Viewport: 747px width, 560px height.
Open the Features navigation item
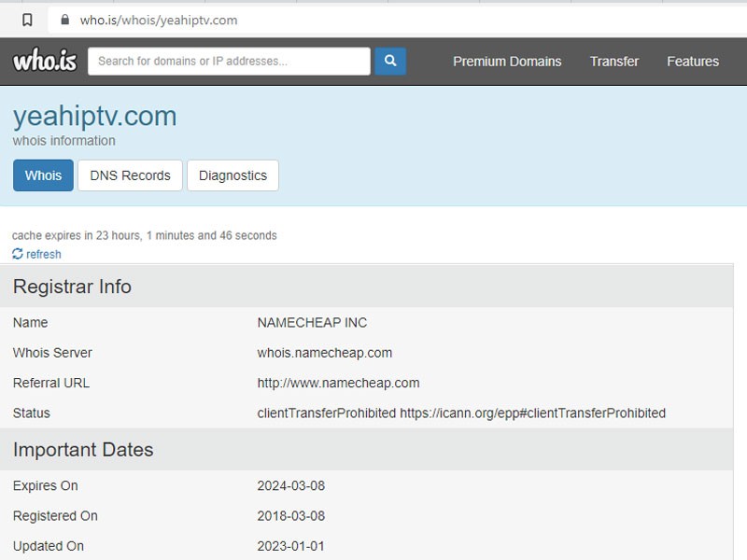[x=693, y=62]
